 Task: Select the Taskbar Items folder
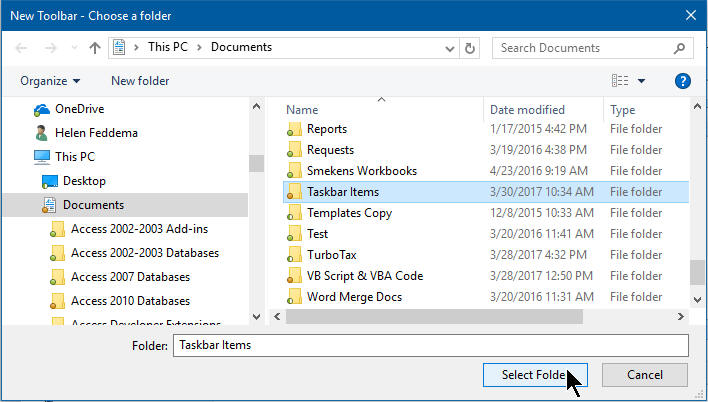(x=343, y=192)
